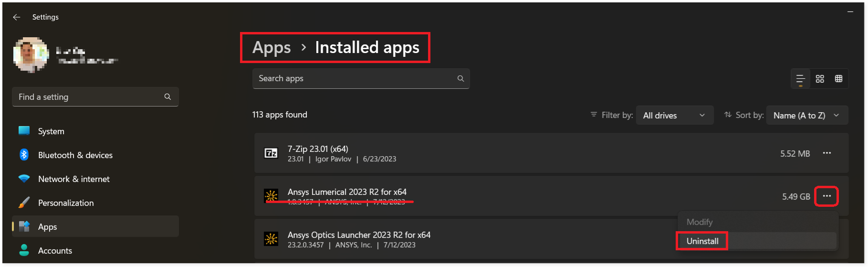Go back with the Settings back arrow

[17, 17]
